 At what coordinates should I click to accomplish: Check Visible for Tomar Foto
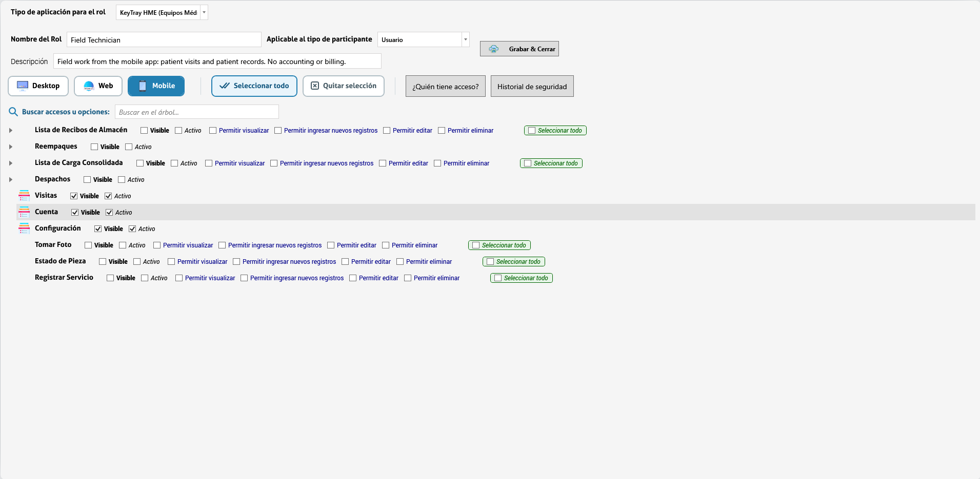[88, 245]
